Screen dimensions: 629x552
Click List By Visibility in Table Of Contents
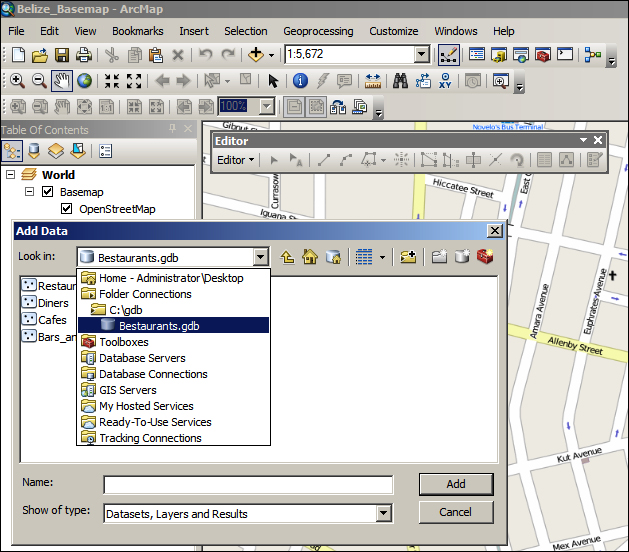pyautogui.click(x=56, y=151)
